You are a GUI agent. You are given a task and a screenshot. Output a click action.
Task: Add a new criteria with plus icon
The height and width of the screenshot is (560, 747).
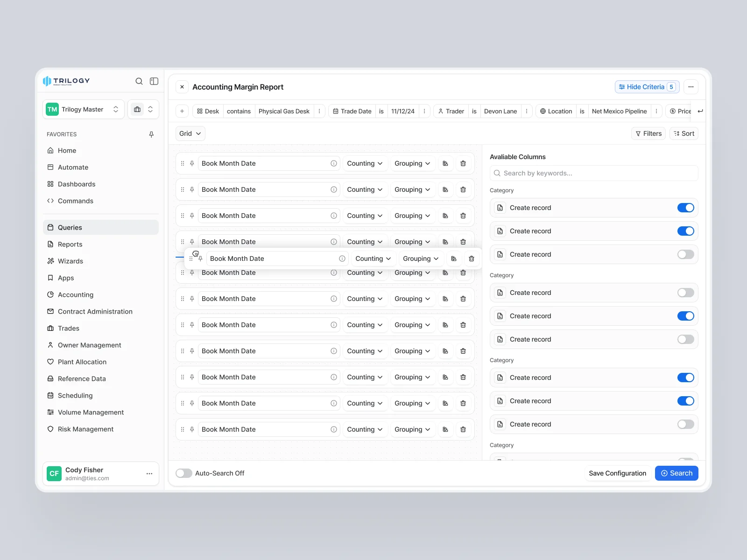(182, 111)
